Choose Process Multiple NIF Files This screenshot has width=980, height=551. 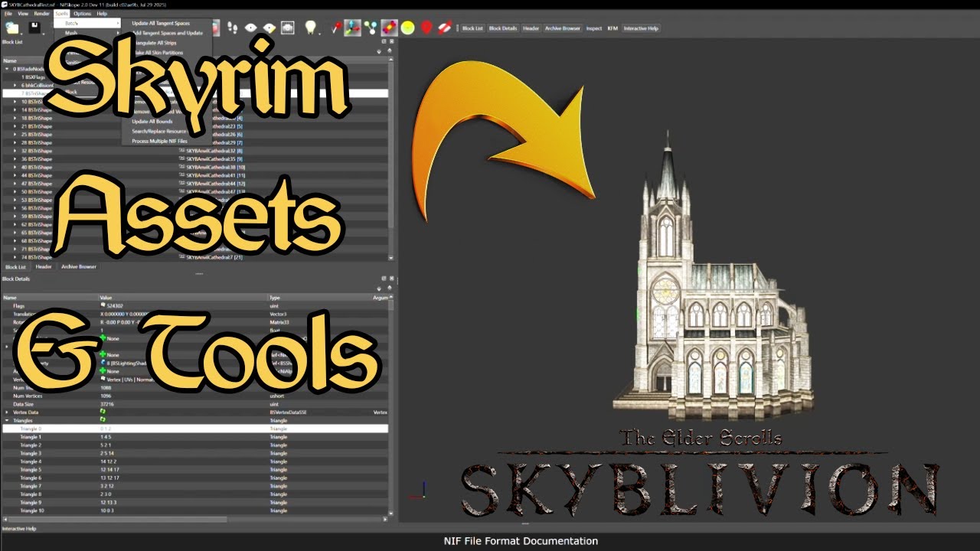[x=159, y=141]
